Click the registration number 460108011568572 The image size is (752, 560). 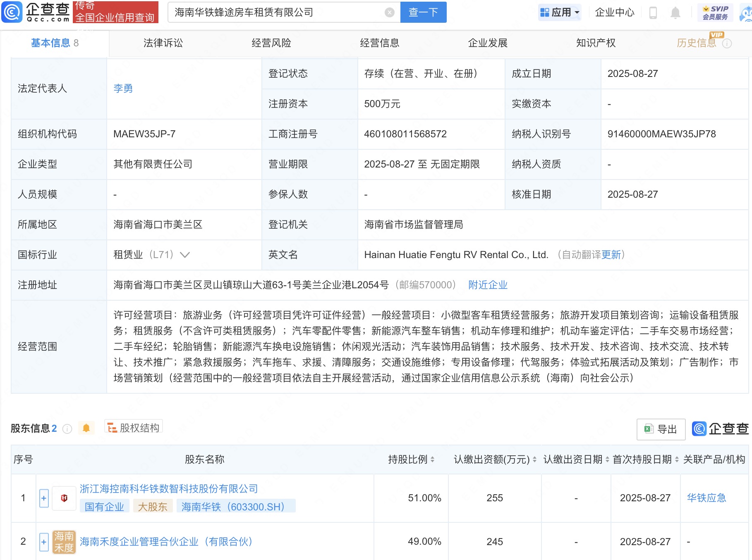click(405, 134)
